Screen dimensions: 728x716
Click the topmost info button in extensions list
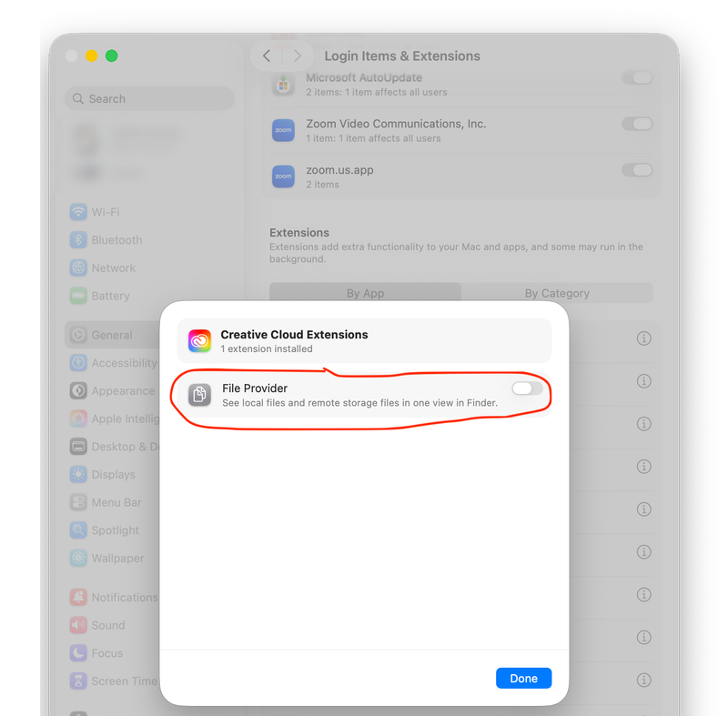643,338
